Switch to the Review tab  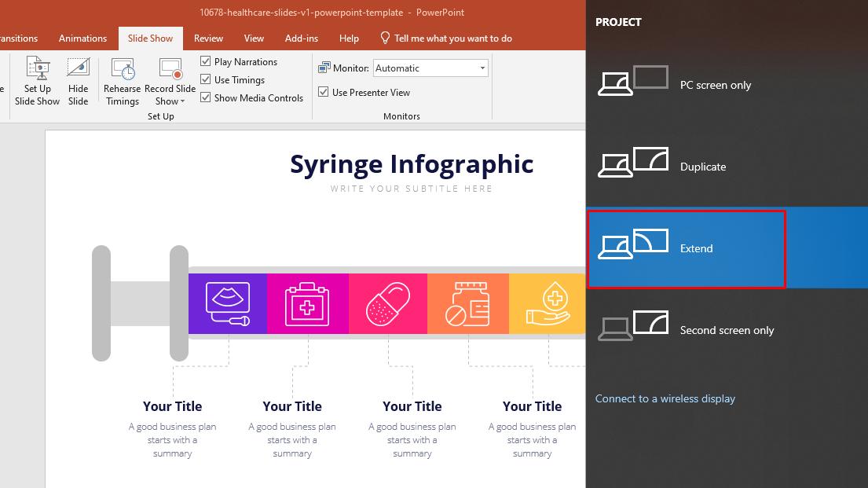click(x=208, y=38)
